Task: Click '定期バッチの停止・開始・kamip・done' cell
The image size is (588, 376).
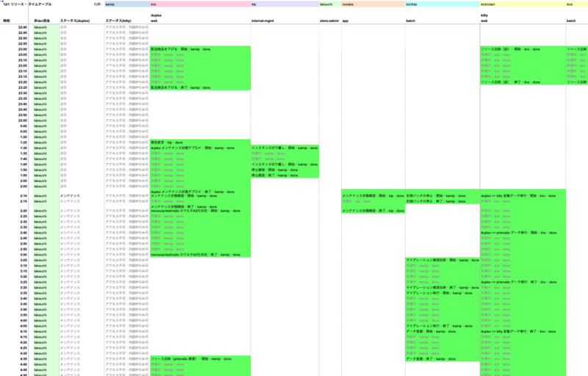Action: coord(442,195)
